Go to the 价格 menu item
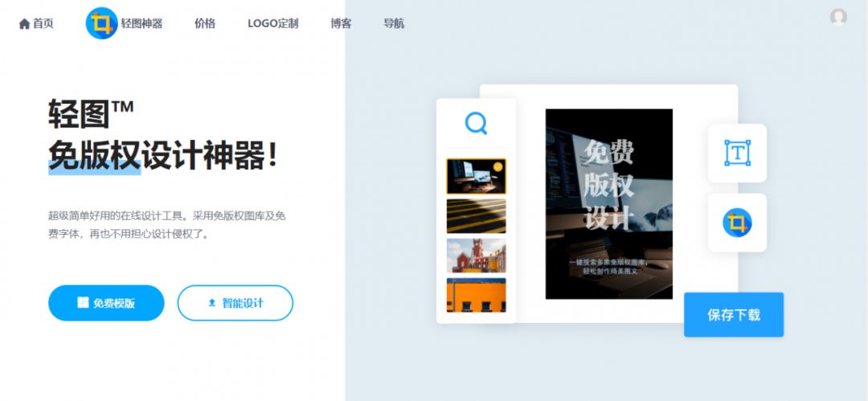The image size is (868, 401). click(x=205, y=24)
